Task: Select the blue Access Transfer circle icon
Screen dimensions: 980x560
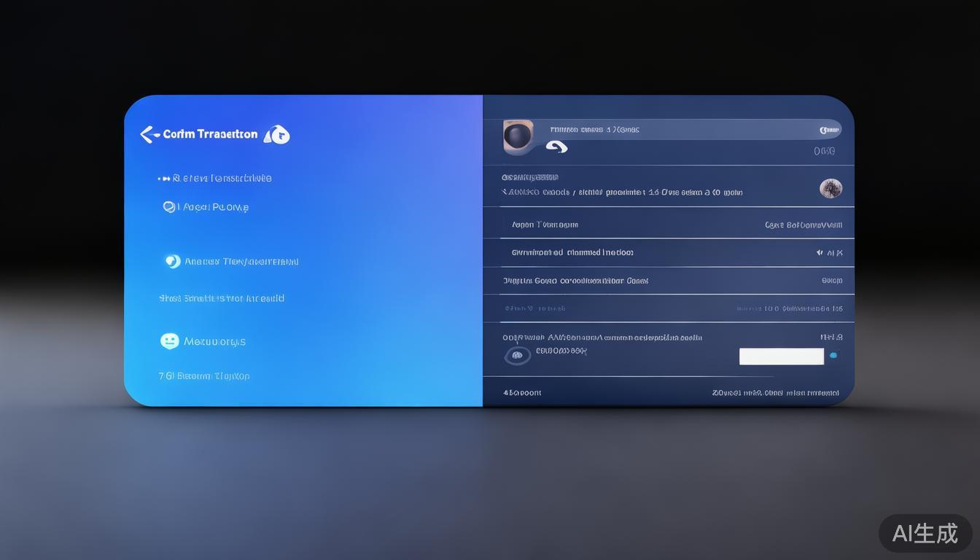Action: click(173, 261)
